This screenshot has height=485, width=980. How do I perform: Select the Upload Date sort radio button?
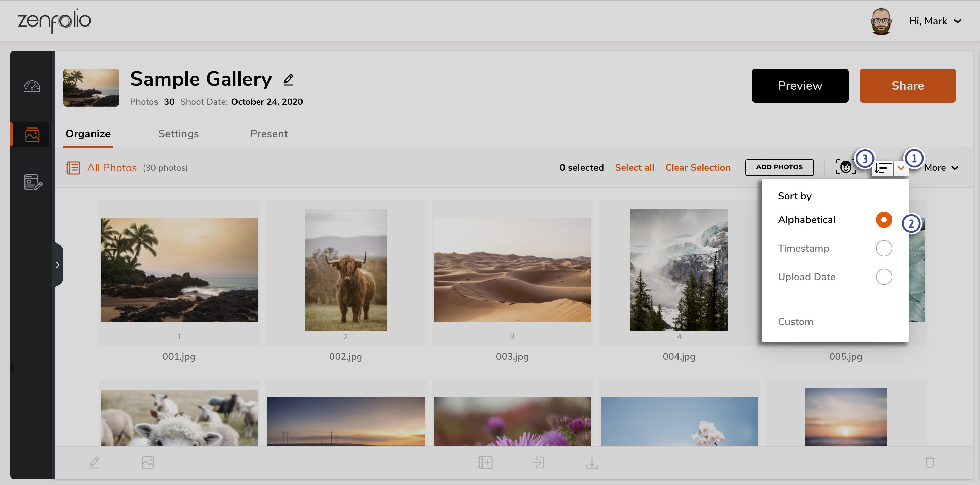click(884, 277)
